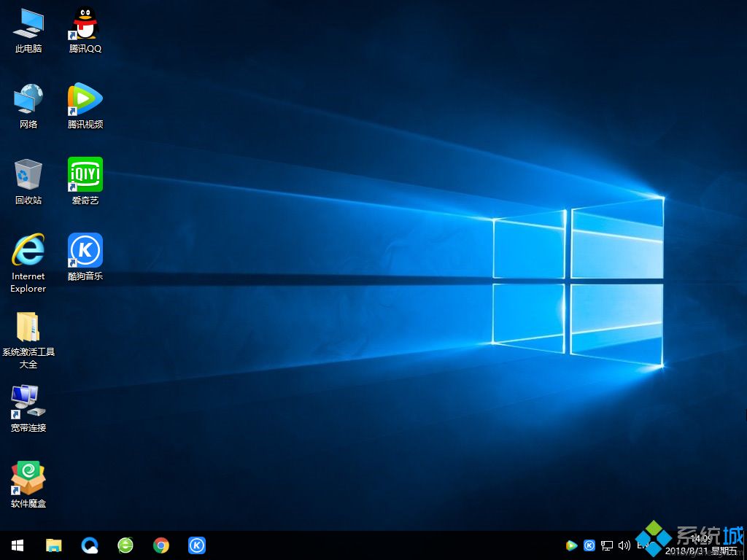Viewport: 747px width, 560px height.
Task: Launch 腾讯QQ from the desktop
Action: coord(84,26)
